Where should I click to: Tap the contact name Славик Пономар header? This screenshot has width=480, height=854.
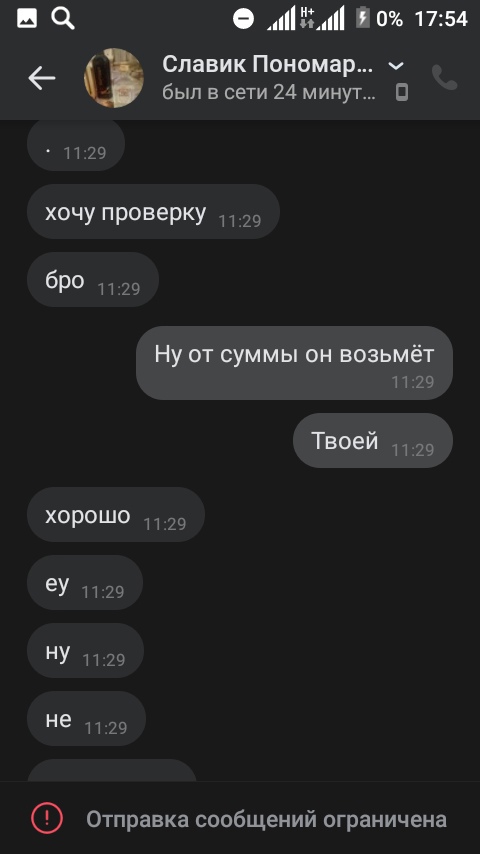coord(268,65)
